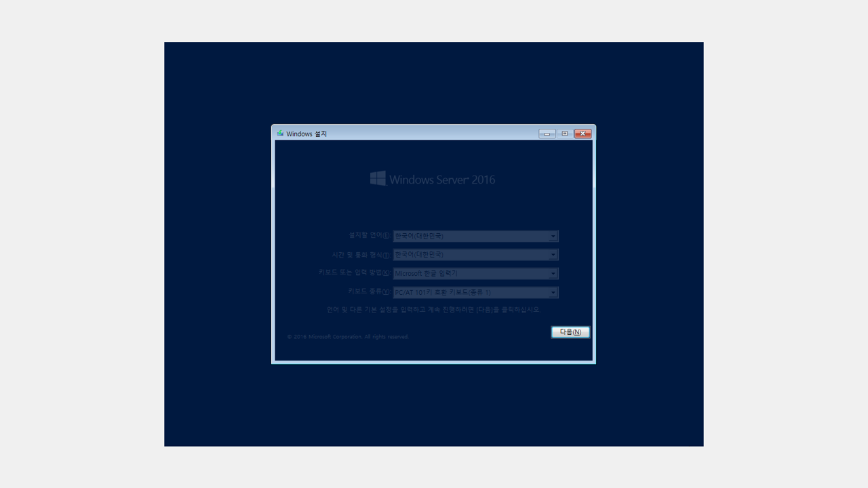Screen dimensions: 868x488
Task: Click the 설치할 언어(E) label
Action: point(370,235)
